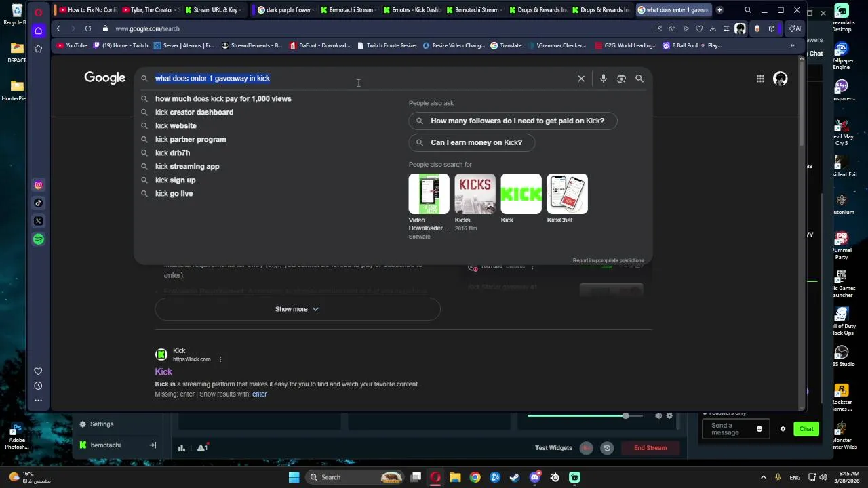Screen dimensions: 868x488
Task: Select suggestion 'kick creator dashboard'
Action: [x=194, y=113]
